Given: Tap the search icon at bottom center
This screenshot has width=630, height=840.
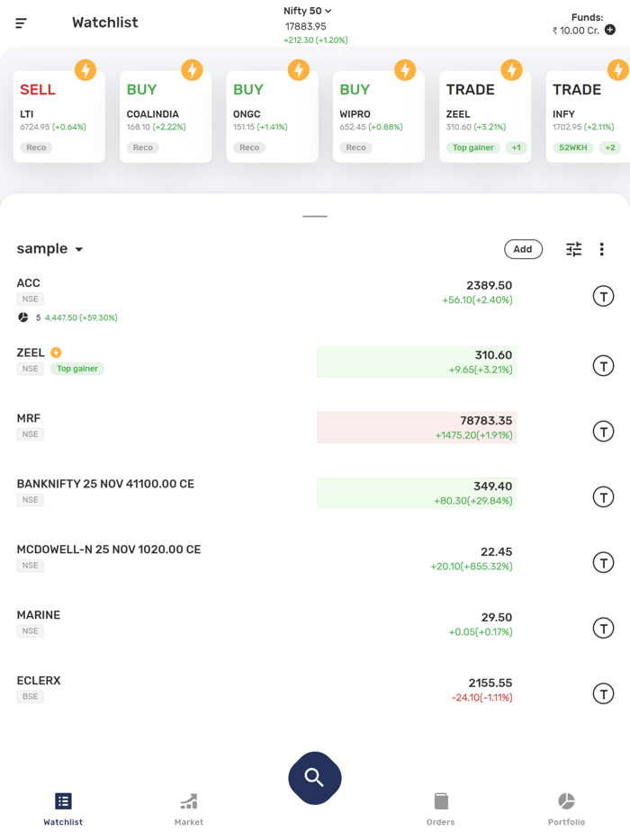Looking at the screenshot, I should tap(314, 777).
